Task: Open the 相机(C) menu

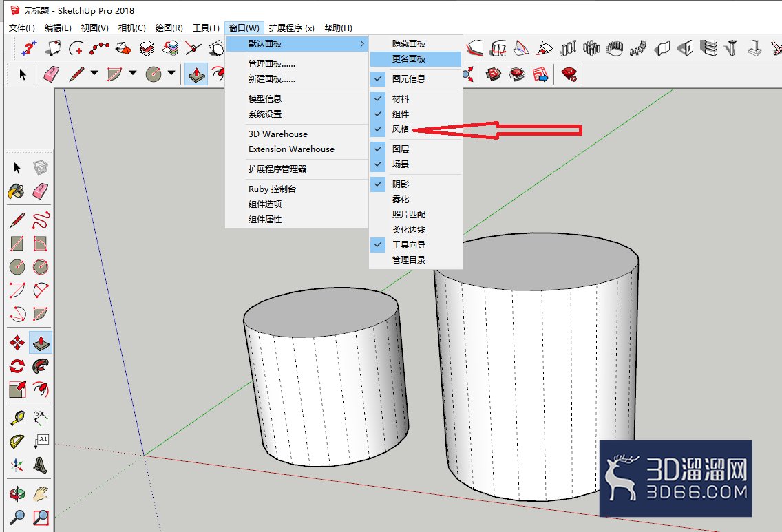Action: pos(131,28)
